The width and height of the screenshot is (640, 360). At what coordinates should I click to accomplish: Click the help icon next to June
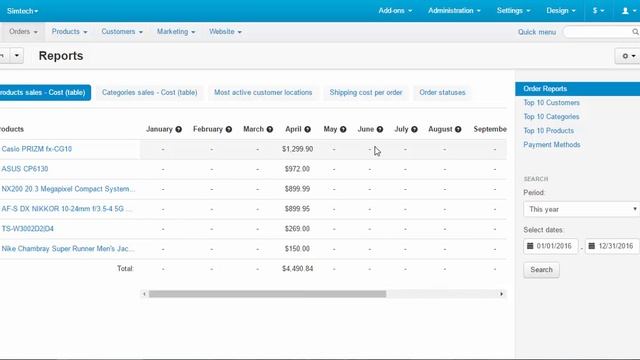[380, 129]
